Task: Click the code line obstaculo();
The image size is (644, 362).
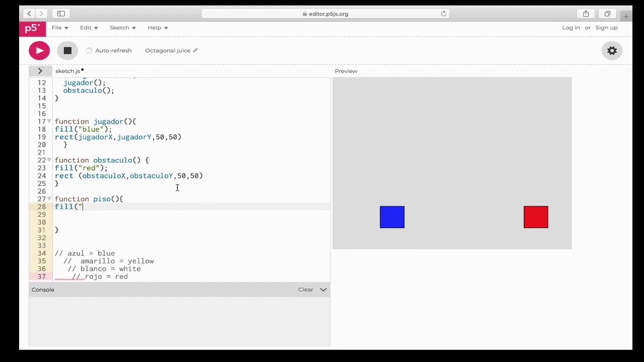Action: (89, 90)
